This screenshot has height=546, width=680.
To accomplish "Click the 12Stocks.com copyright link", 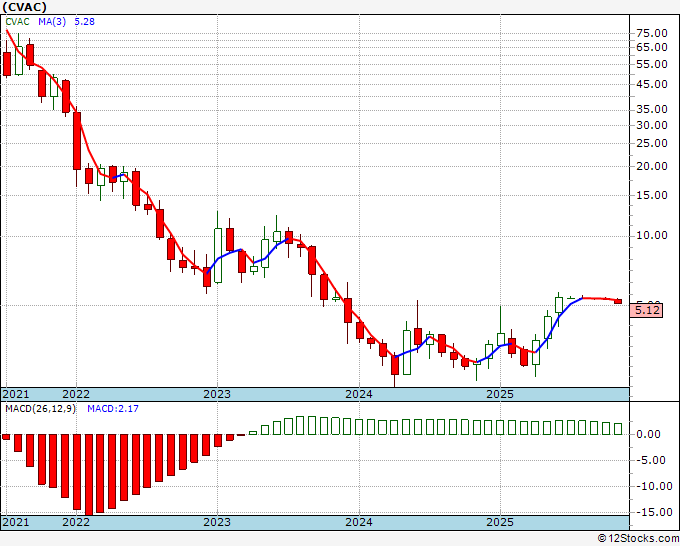I will pos(638,539).
